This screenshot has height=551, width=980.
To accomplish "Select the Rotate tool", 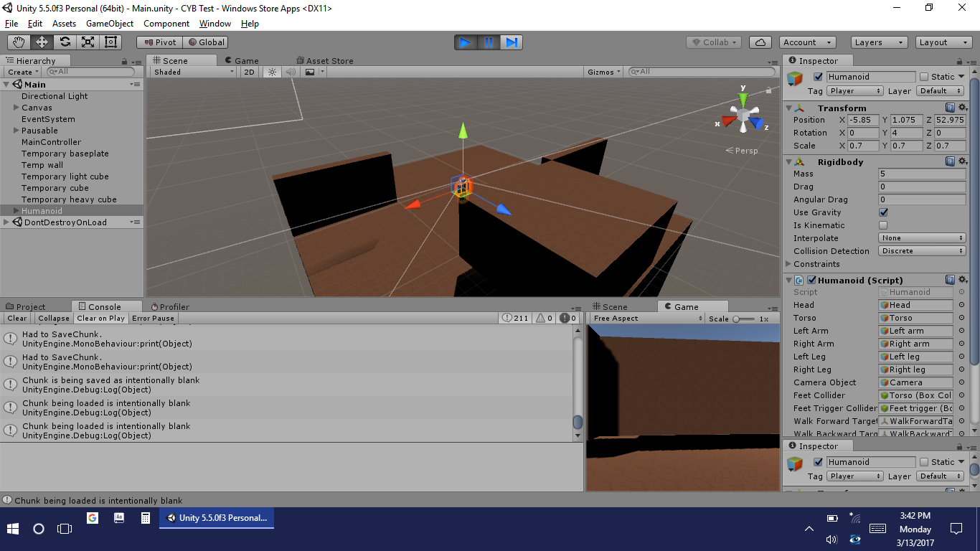I will pos(65,42).
